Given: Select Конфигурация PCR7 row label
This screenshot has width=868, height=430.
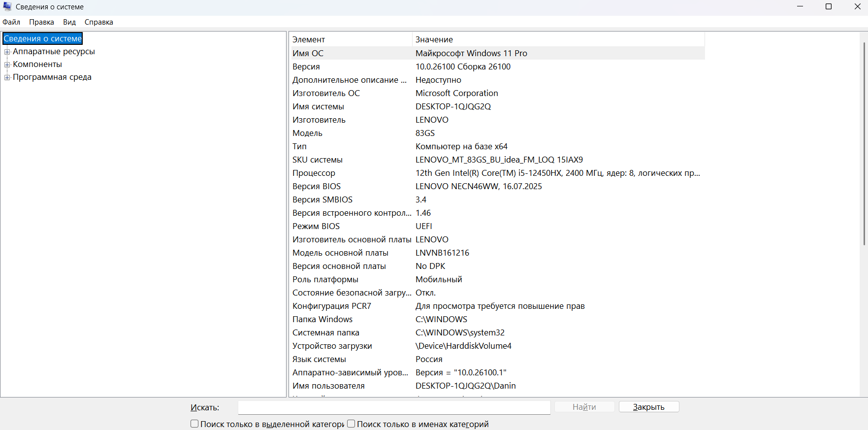Looking at the screenshot, I should [x=332, y=306].
